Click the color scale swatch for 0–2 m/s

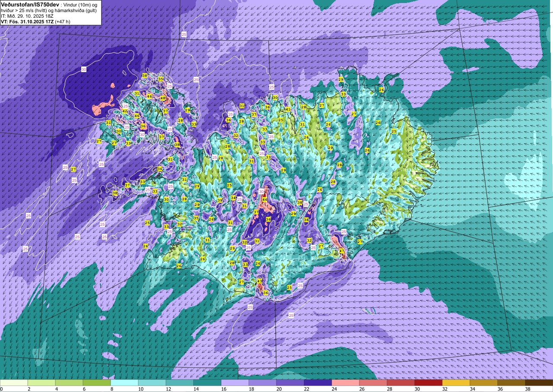[x=14, y=383]
